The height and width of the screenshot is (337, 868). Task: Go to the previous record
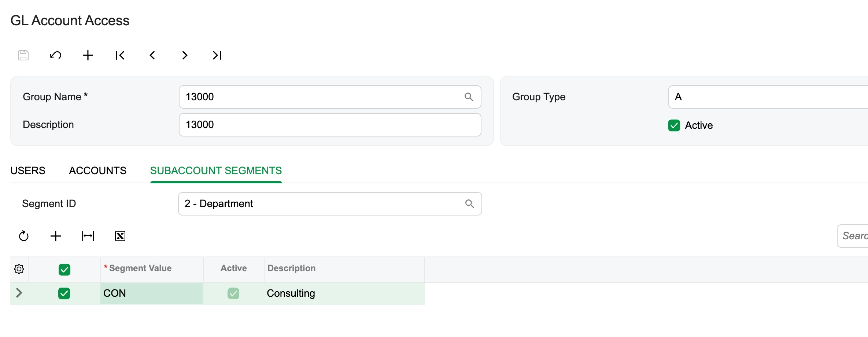click(152, 55)
